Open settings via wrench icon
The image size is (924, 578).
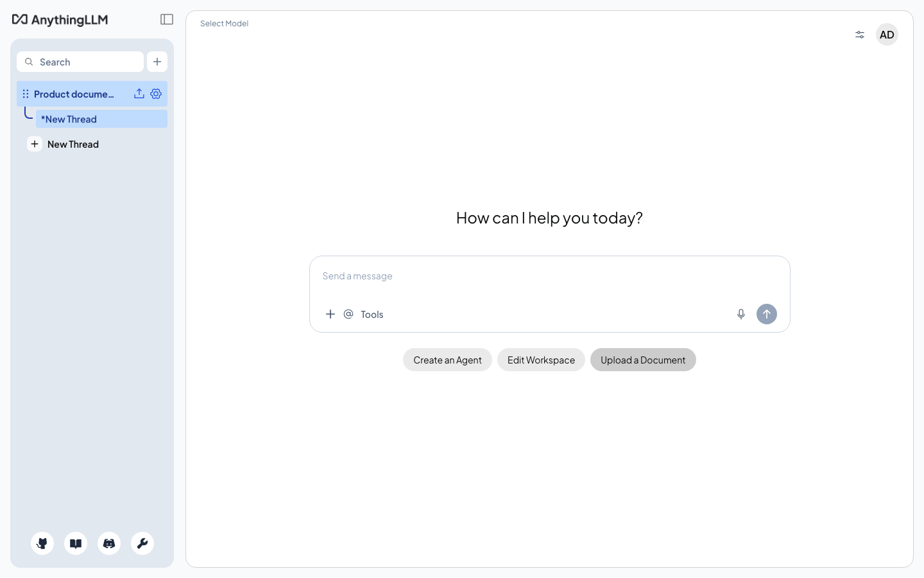pyautogui.click(x=142, y=543)
